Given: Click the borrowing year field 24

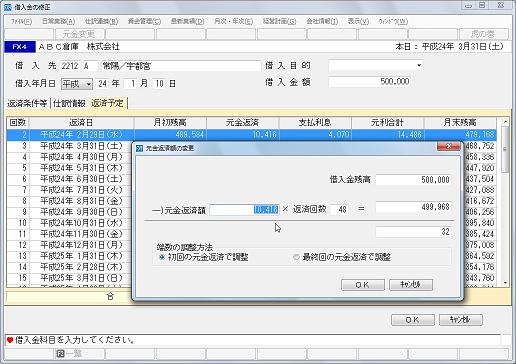Looking at the screenshot, I should (102, 83).
